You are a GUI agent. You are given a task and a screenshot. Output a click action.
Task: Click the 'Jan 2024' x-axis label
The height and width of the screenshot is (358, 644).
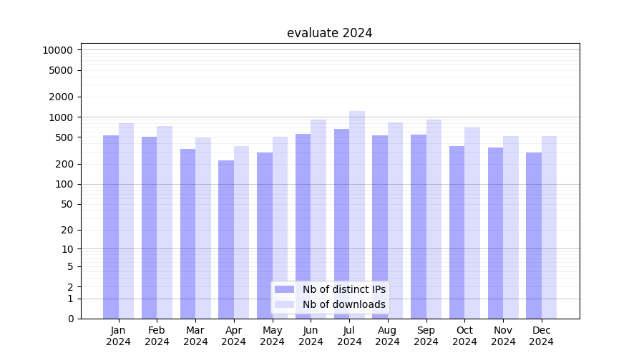coord(119,336)
